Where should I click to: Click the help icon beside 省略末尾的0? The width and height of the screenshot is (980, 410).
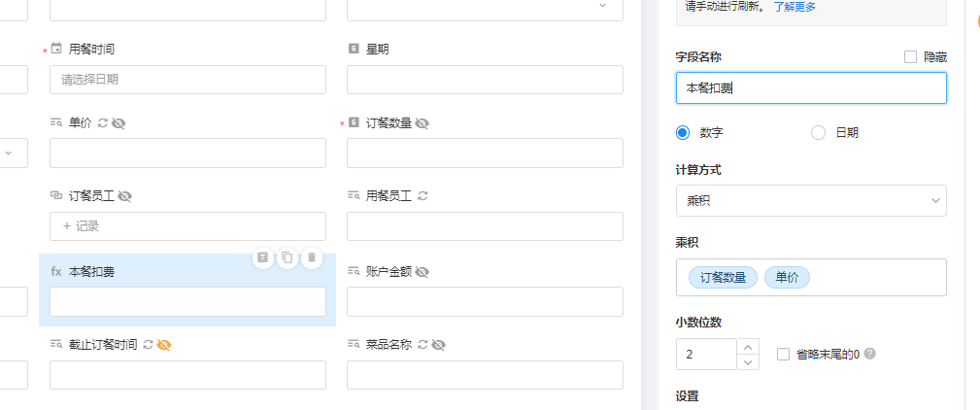pos(870,354)
